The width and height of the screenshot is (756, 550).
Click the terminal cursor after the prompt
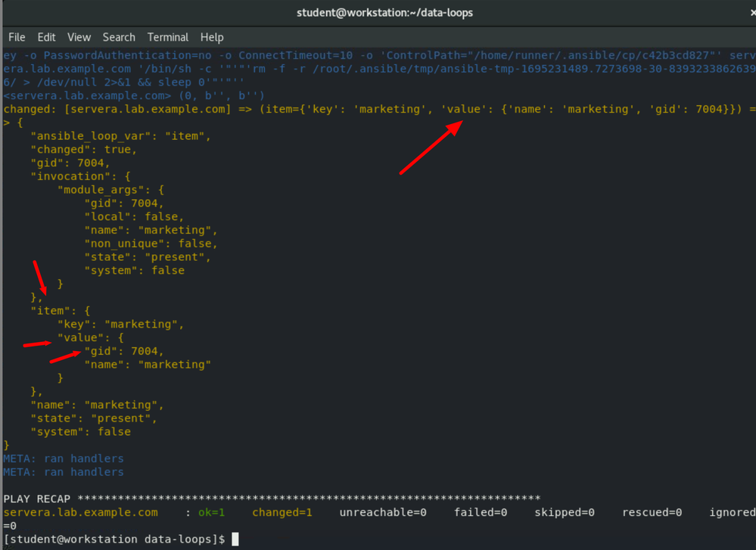(x=235, y=539)
